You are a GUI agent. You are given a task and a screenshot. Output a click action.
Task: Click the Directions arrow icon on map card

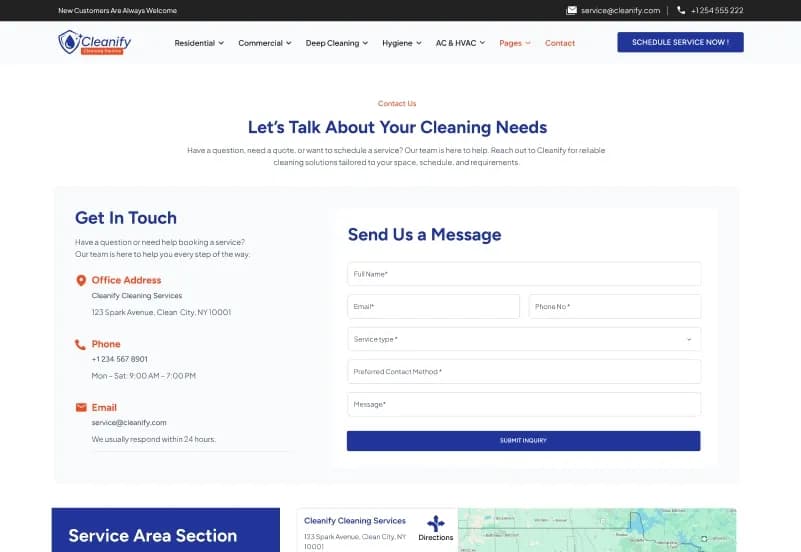coord(436,523)
